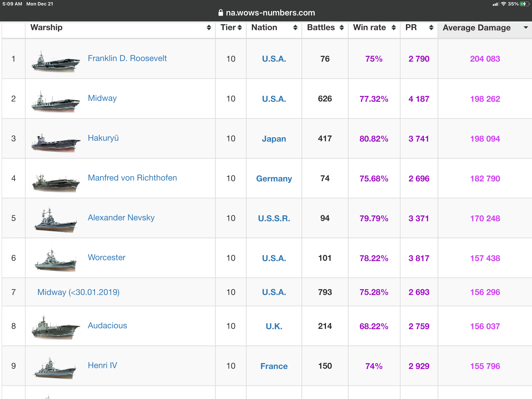Click the padlock icon in address bar
Image resolution: width=532 pixels, height=399 pixels.
[221, 13]
